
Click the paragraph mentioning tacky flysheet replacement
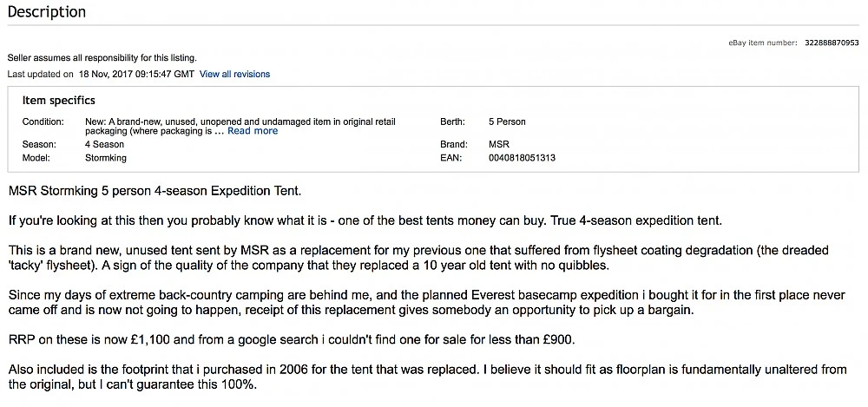[x=417, y=258]
